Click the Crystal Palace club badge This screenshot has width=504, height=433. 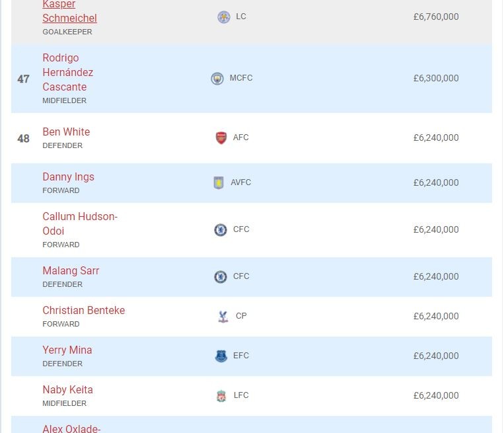tap(223, 316)
